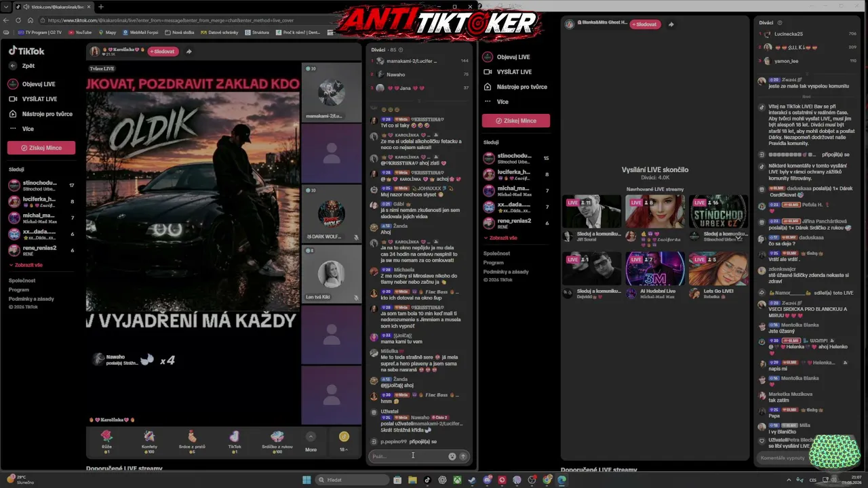The image size is (868, 488).
Task: Expand More gifts list
Action: (x=311, y=441)
